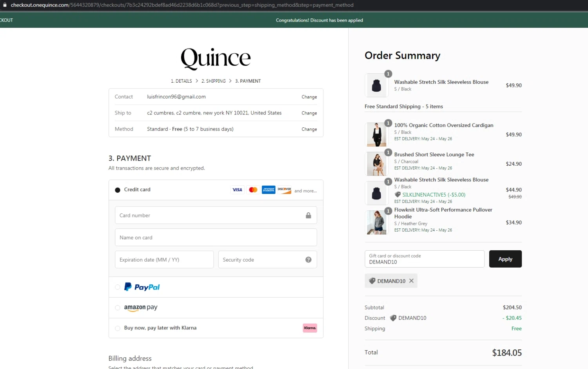
Task: Focus the Name on card field
Action: click(x=216, y=237)
